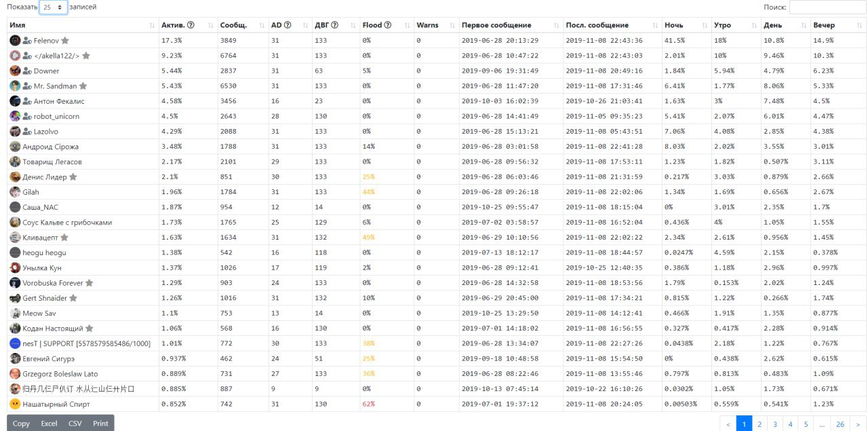Go to the previous page arrow
The height and width of the screenshot is (431, 868).
coord(728,424)
